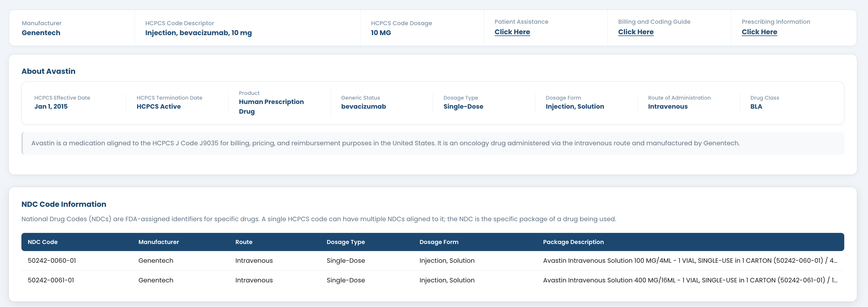Viewport: 868px width, 307px height.
Task: Click the Avastin 400 MG/16ML package description
Action: (690, 280)
